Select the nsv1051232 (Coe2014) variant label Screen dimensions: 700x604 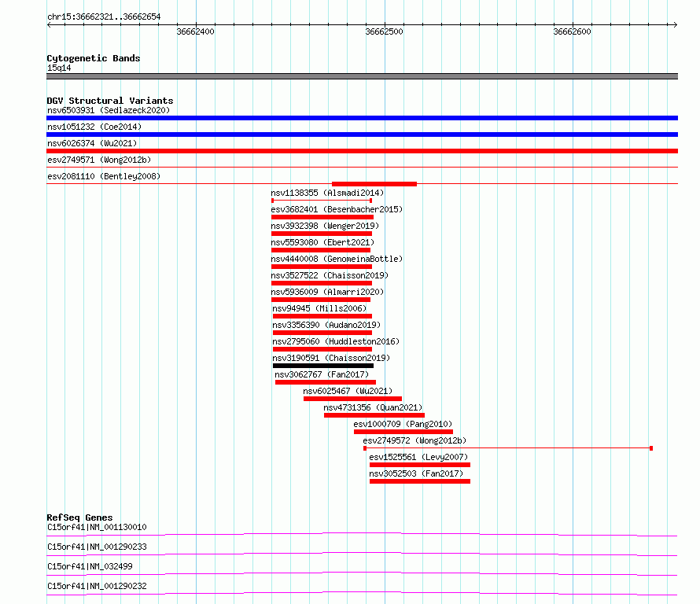click(94, 127)
